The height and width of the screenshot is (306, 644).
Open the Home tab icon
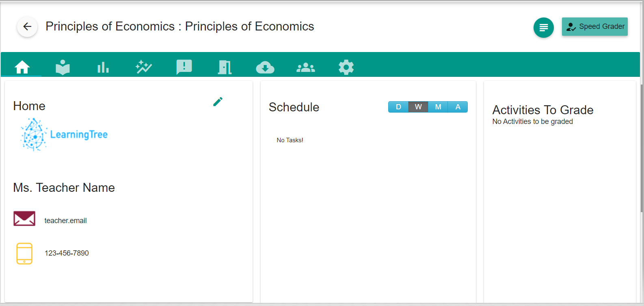[x=22, y=67]
